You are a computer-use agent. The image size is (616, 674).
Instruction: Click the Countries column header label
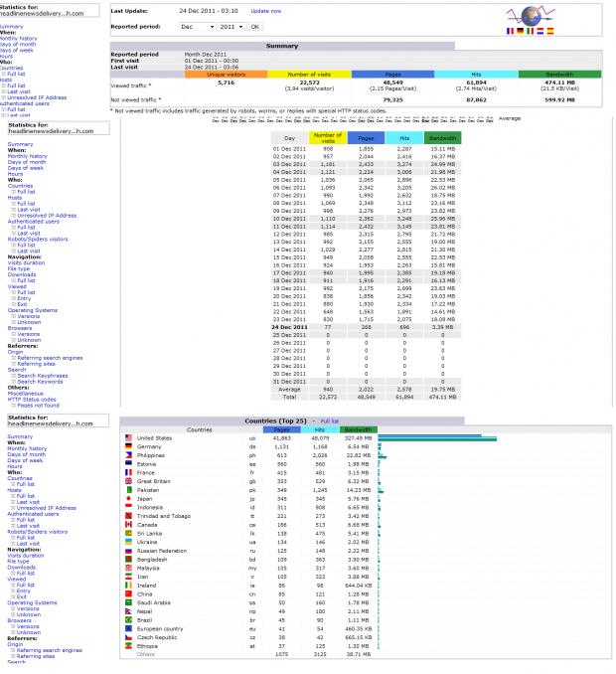[x=200, y=429]
